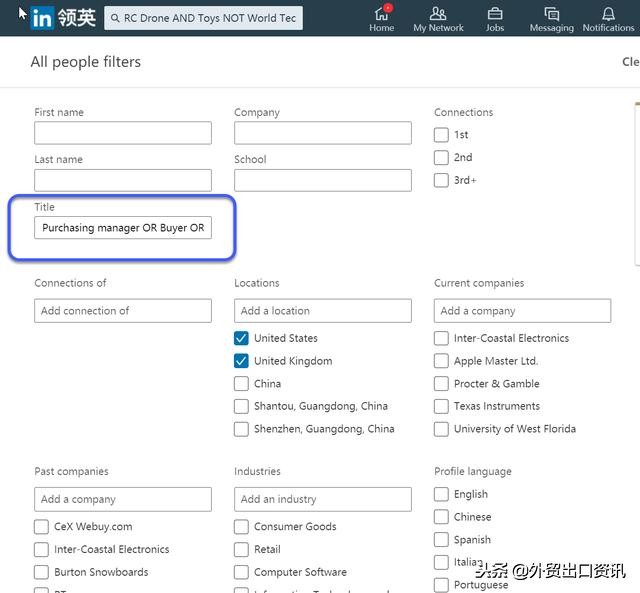640x593 pixels.
Task: Enable the 1st connections checkbox
Action: coord(441,135)
